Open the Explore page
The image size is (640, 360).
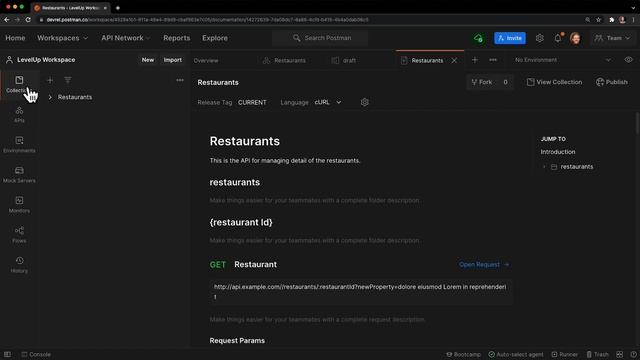tap(215, 38)
